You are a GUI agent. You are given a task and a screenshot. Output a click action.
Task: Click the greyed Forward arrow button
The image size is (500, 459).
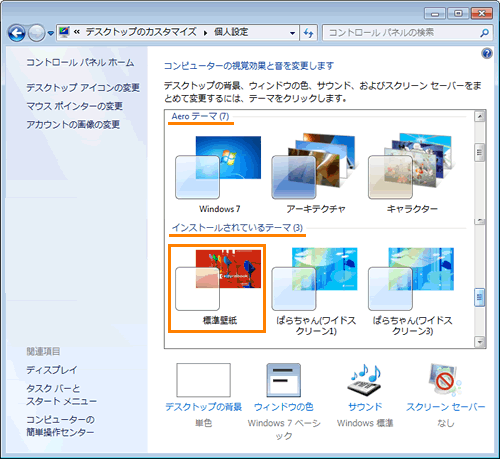(x=36, y=33)
